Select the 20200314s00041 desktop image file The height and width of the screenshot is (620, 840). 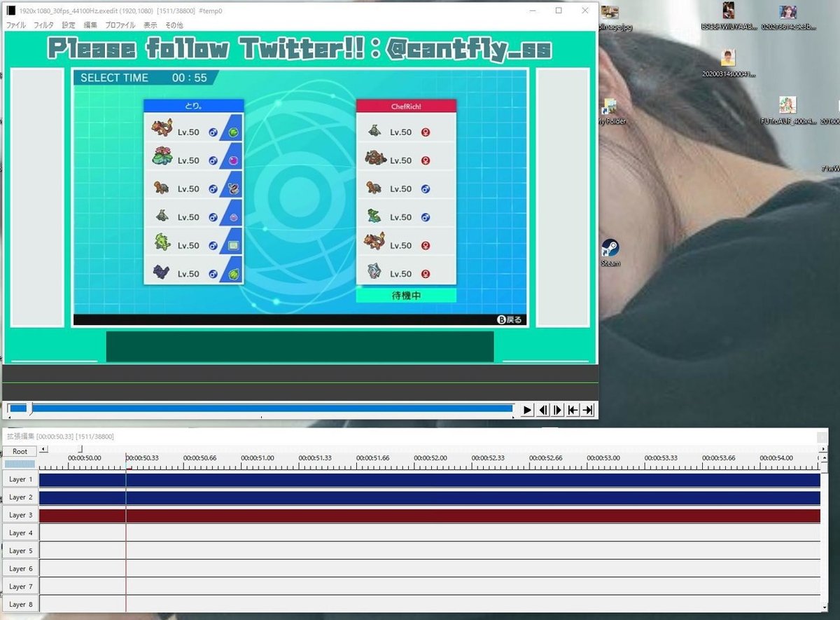[729, 63]
